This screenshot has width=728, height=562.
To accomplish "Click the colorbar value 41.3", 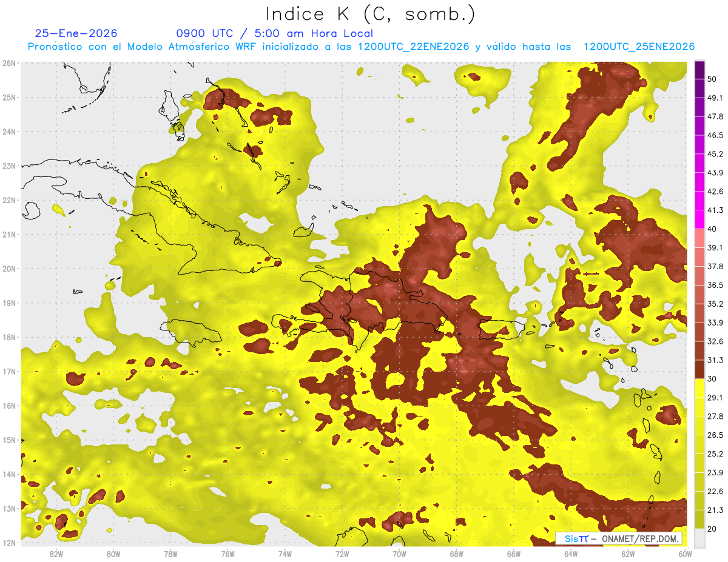I will 715,210.
